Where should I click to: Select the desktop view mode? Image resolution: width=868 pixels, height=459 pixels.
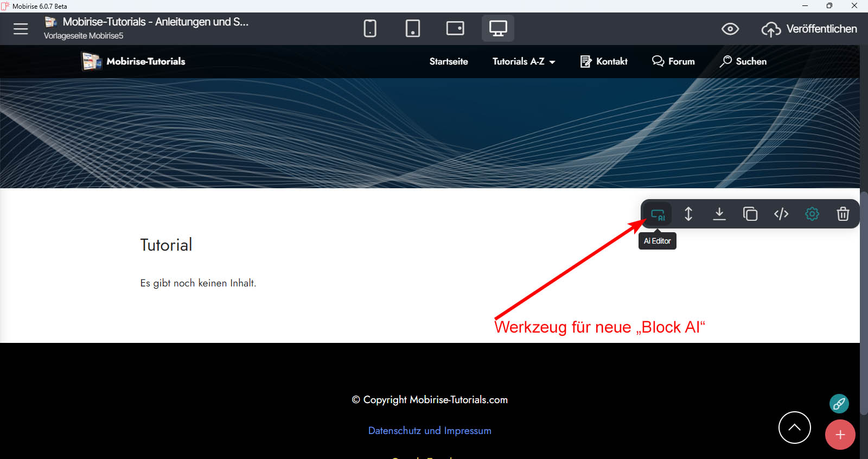pos(498,28)
